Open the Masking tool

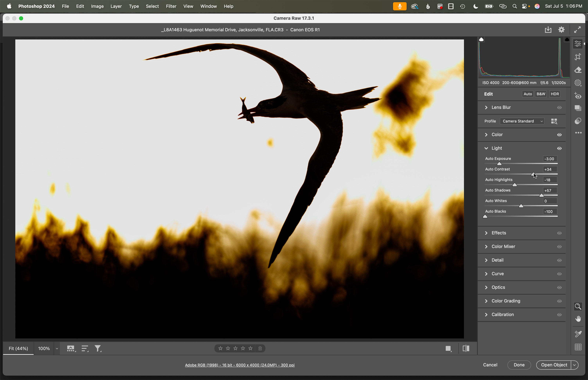coord(578,83)
